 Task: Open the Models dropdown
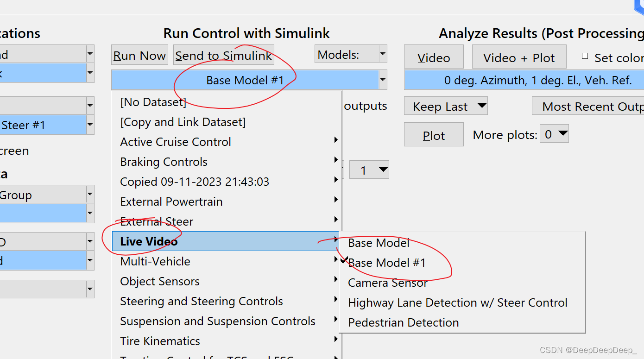pyautogui.click(x=383, y=54)
